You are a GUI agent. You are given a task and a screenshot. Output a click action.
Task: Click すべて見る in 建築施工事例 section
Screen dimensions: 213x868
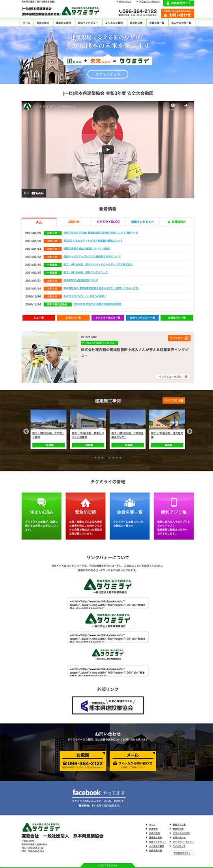174,400
